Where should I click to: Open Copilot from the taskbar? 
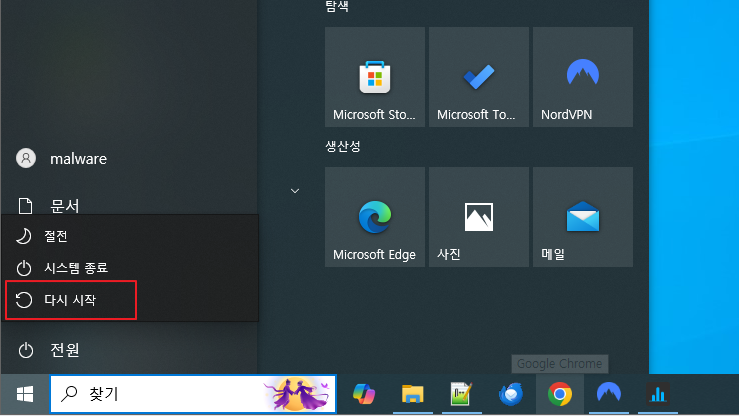pyautogui.click(x=364, y=394)
